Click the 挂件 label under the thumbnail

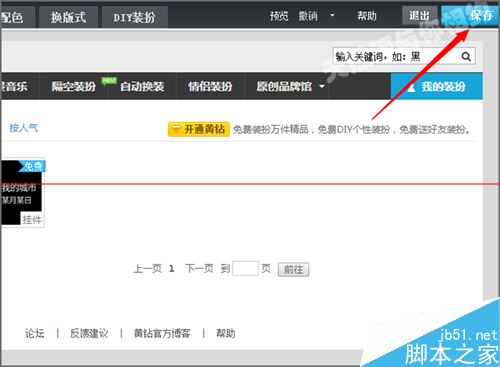click(32, 220)
